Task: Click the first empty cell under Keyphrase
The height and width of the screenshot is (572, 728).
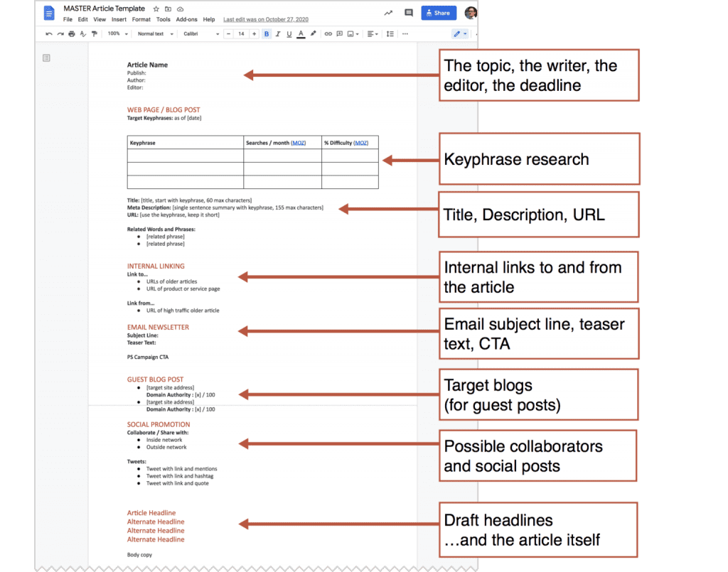Action: pyautogui.click(x=186, y=156)
